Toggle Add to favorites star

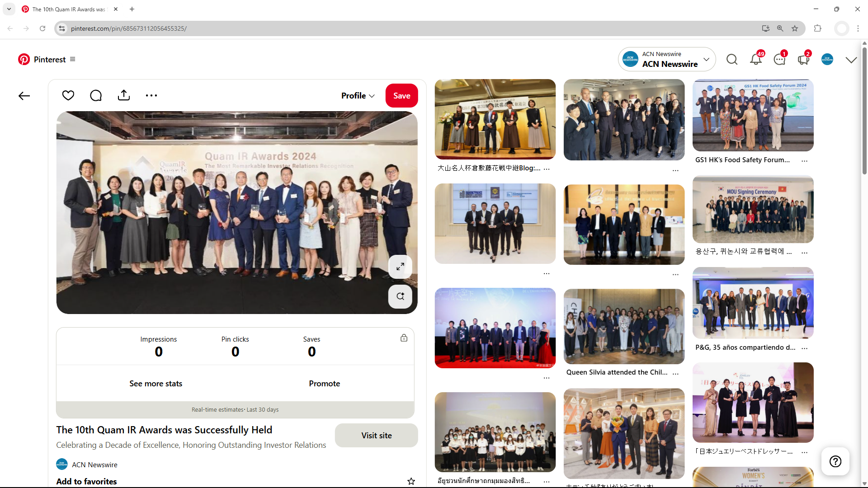(411, 482)
